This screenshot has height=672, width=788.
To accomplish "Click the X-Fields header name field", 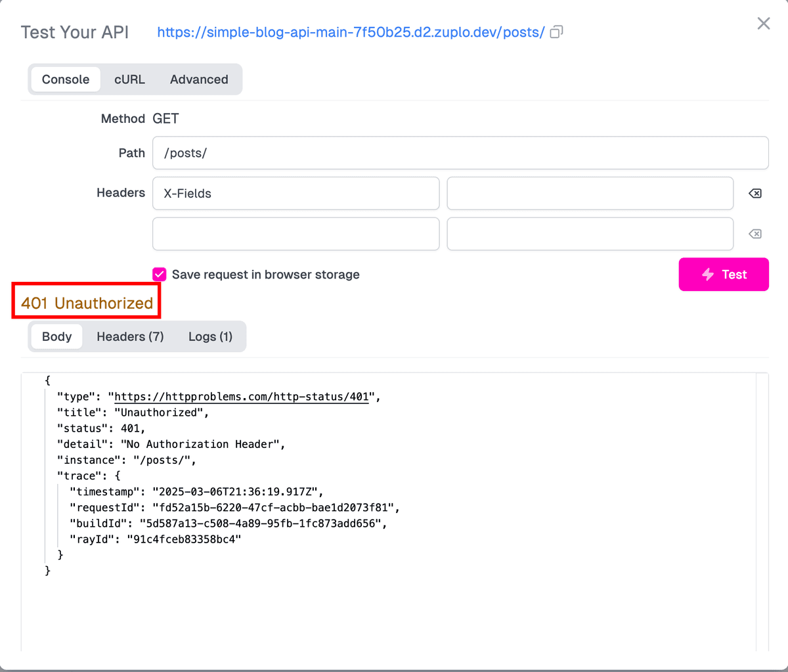I will pyautogui.click(x=295, y=193).
